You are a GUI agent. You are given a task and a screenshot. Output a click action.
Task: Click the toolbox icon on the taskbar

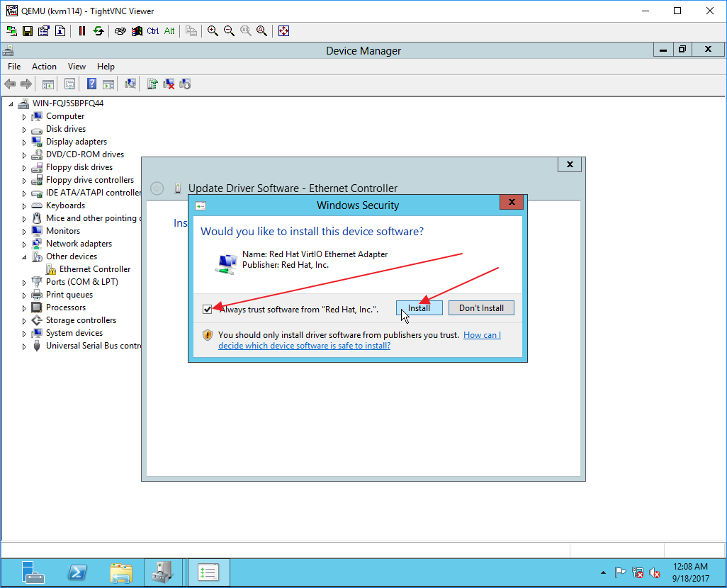point(163,572)
